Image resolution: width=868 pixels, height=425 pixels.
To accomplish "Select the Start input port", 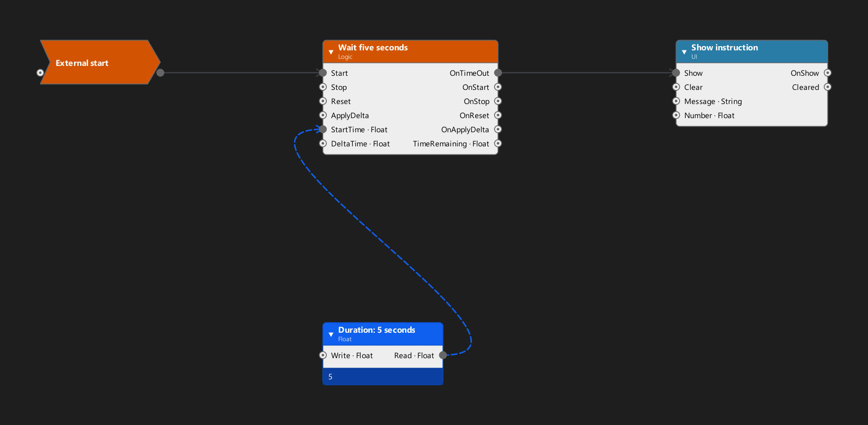I will pyautogui.click(x=323, y=72).
